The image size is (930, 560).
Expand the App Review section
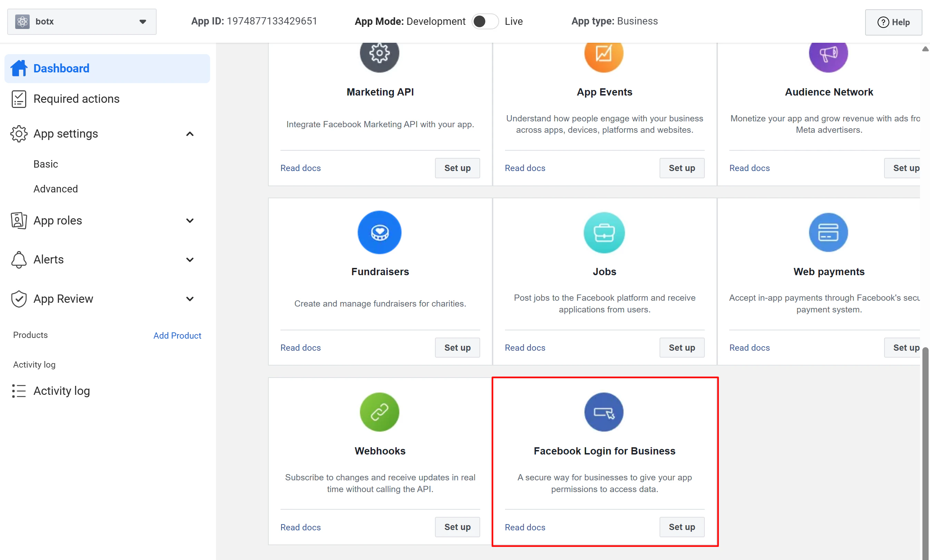pos(190,299)
